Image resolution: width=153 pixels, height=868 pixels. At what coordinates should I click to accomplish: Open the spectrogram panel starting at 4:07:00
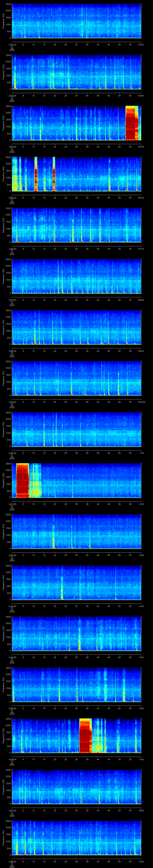coord(77,787)
